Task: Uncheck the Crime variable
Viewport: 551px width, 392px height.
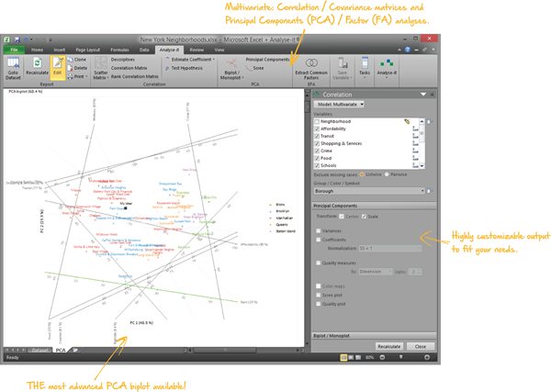Action: pos(317,151)
